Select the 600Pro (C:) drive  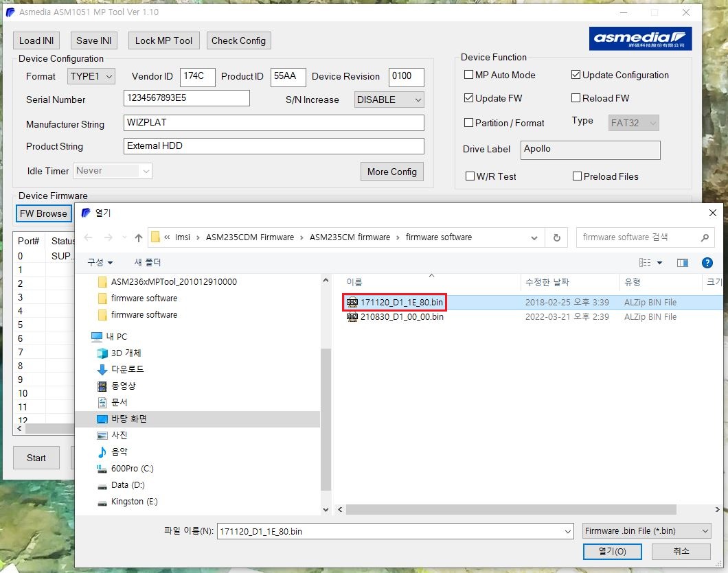[125, 469]
